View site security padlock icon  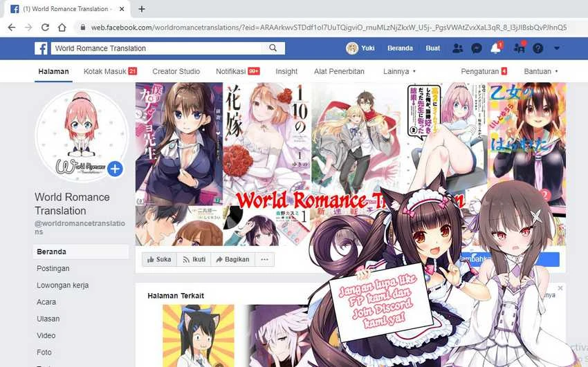tap(83, 28)
